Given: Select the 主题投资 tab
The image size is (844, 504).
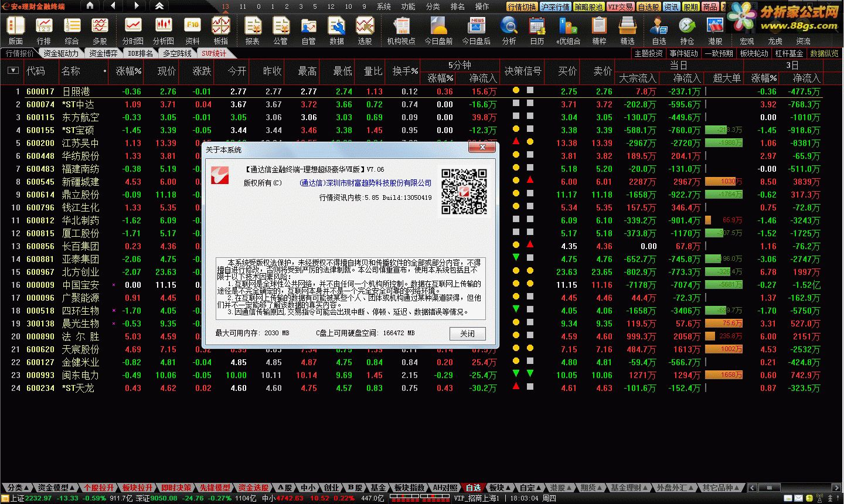Looking at the screenshot, I should 648,53.
